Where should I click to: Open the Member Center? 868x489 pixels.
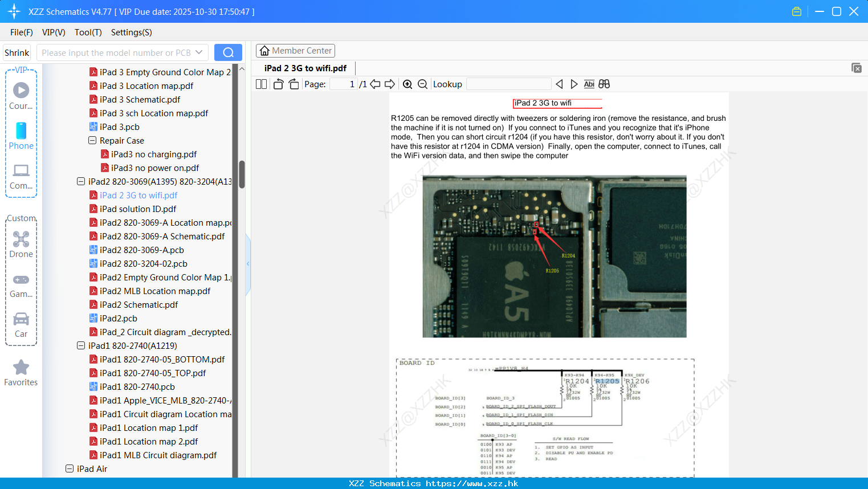(295, 51)
